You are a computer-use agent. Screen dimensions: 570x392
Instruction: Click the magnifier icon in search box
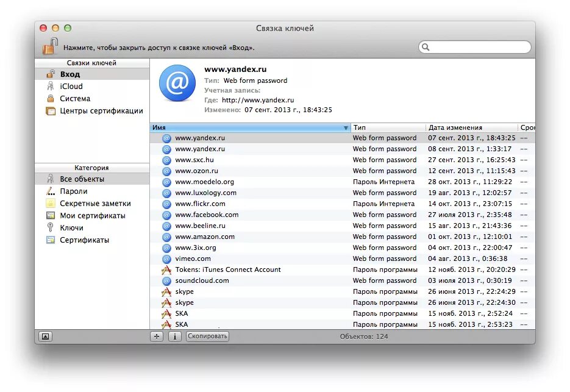[426, 47]
